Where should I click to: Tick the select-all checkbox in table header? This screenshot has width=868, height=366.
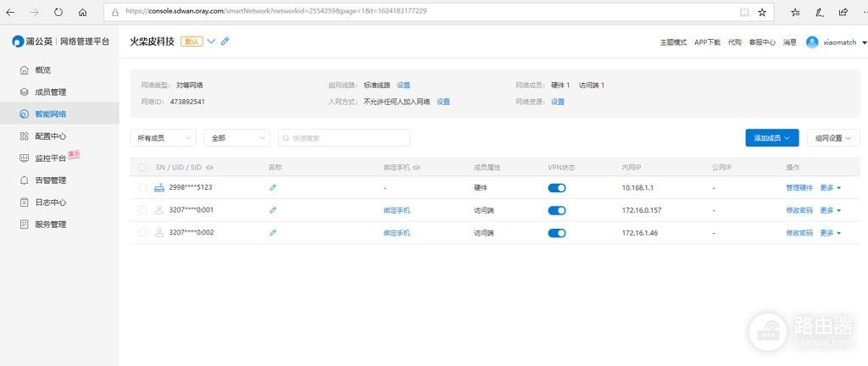point(142,167)
